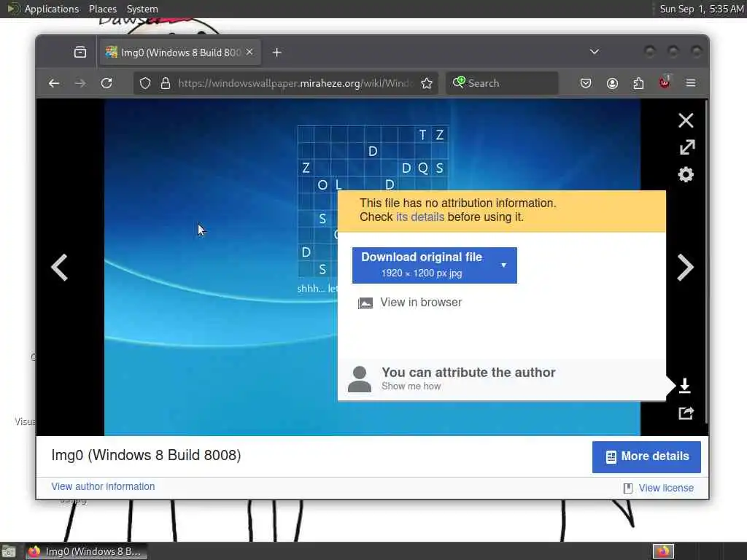This screenshot has width=747, height=560.
Task: Click View author information
Action: pos(103,486)
